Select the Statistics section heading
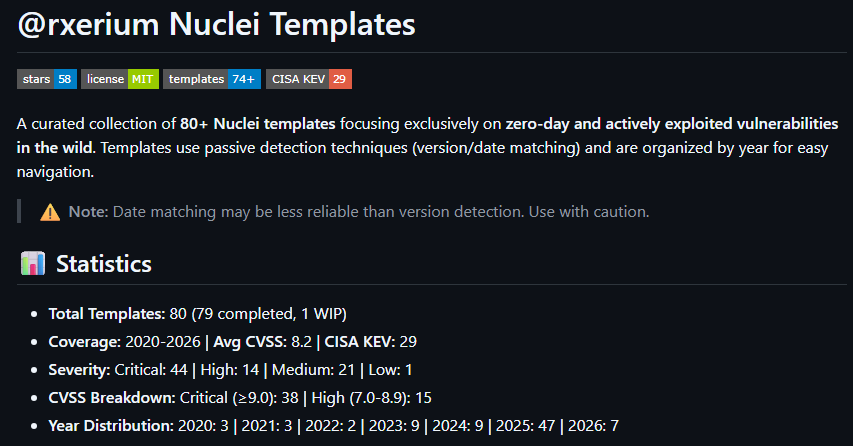Image resolution: width=853 pixels, height=446 pixels. point(103,264)
